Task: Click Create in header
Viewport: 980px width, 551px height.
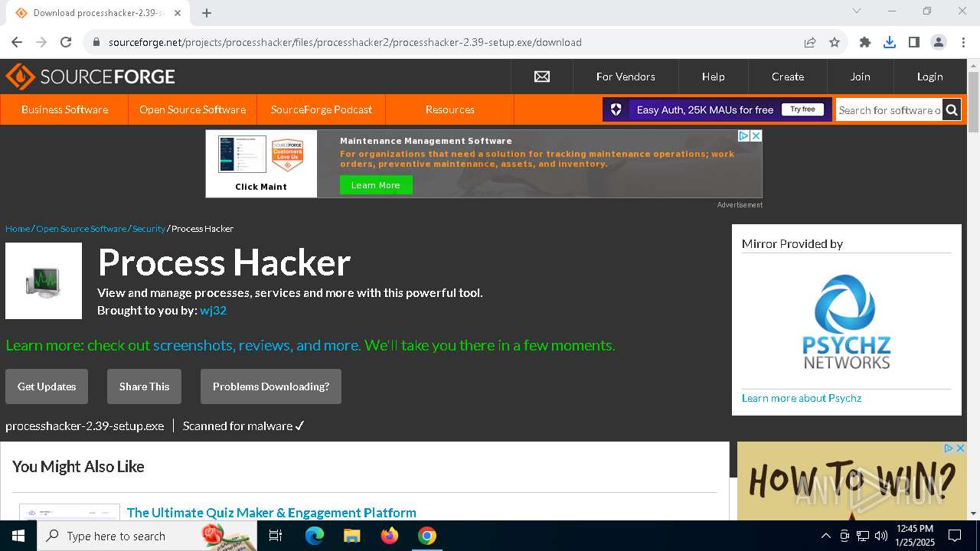Action: tap(788, 77)
